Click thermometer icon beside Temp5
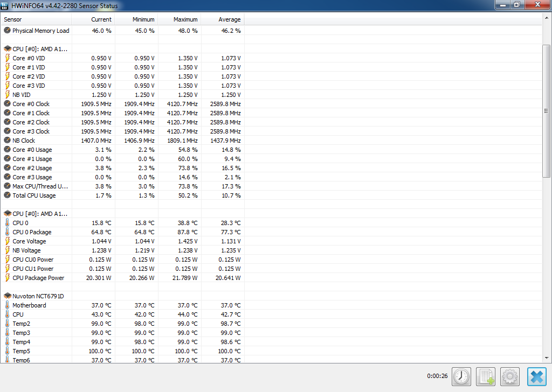This screenshot has height=392, width=552. [7, 351]
